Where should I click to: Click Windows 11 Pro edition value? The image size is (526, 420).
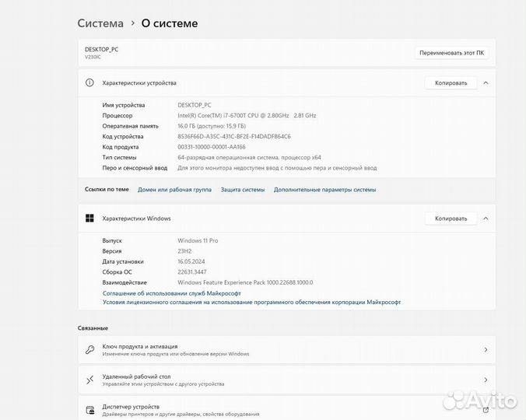pyautogui.click(x=198, y=240)
